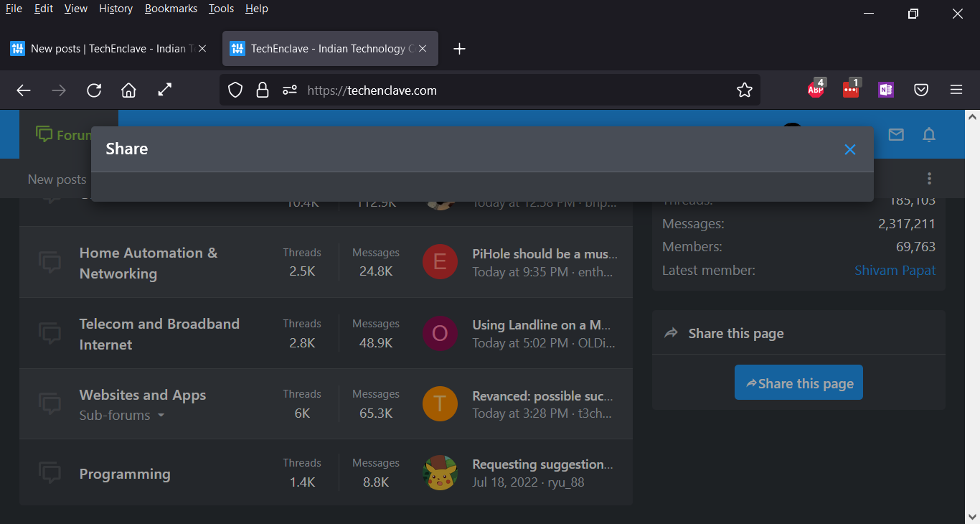Image resolution: width=980 pixels, height=524 pixels.
Task: Click the Share this page heading
Action: pos(736,333)
